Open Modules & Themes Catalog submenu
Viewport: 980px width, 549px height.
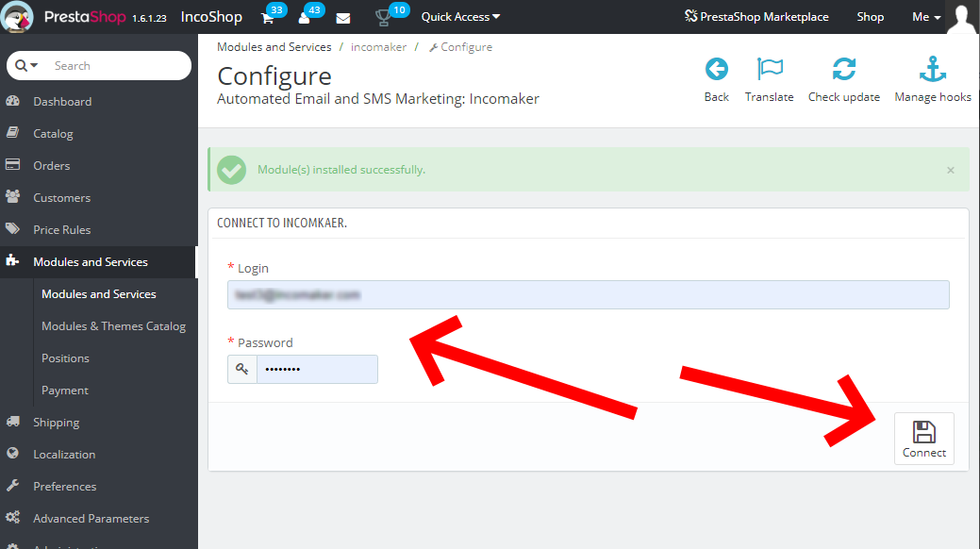(x=114, y=326)
